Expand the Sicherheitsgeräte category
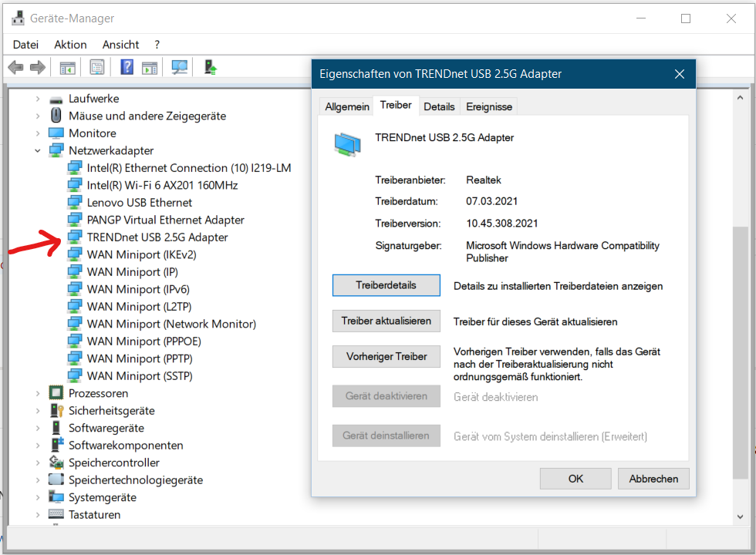756x555 pixels. click(38, 411)
